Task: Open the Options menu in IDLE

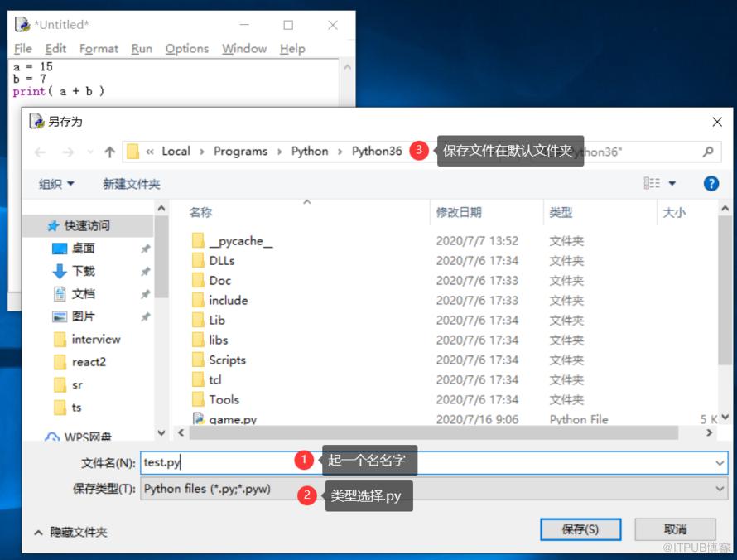Action: point(186,49)
